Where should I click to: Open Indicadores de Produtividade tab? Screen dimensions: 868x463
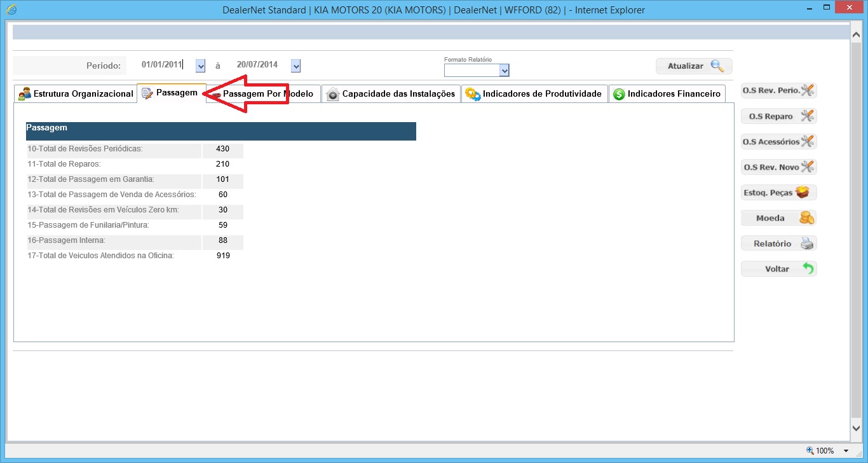pos(534,93)
